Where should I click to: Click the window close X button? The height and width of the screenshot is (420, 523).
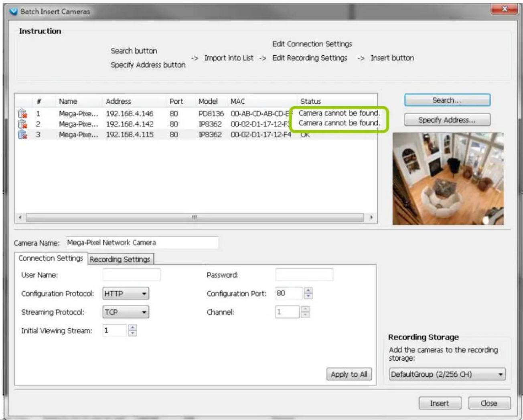(x=505, y=9)
